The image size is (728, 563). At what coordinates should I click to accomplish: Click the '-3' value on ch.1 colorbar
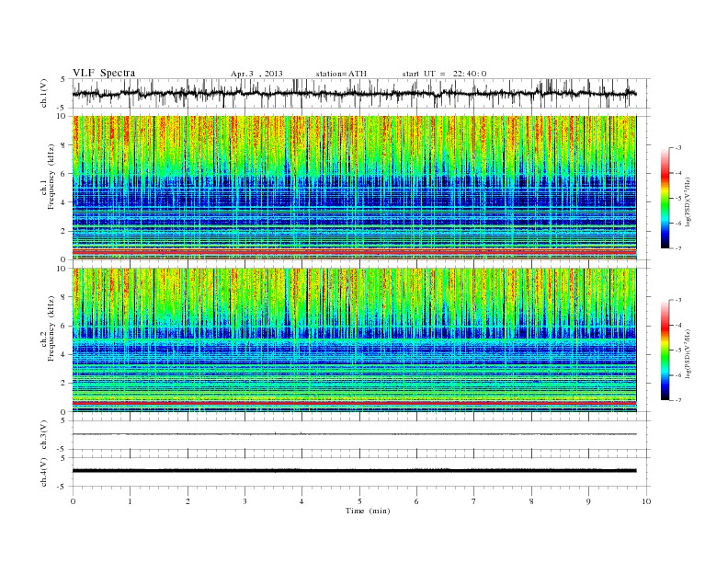point(677,148)
